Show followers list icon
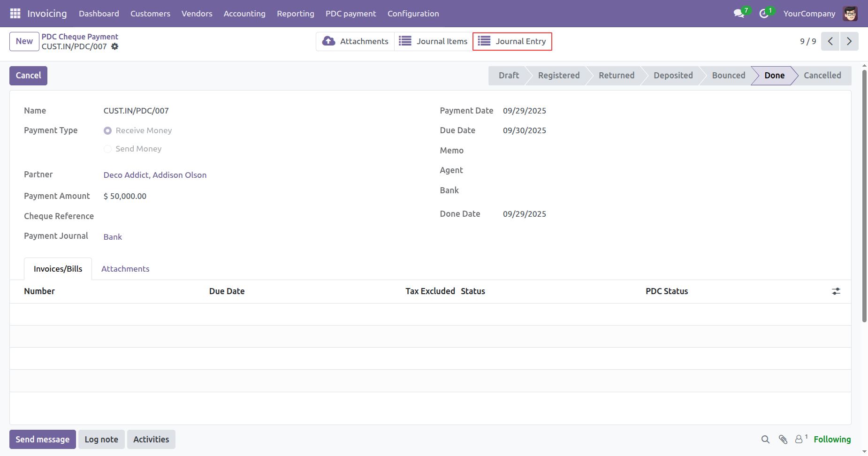 tap(799, 440)
